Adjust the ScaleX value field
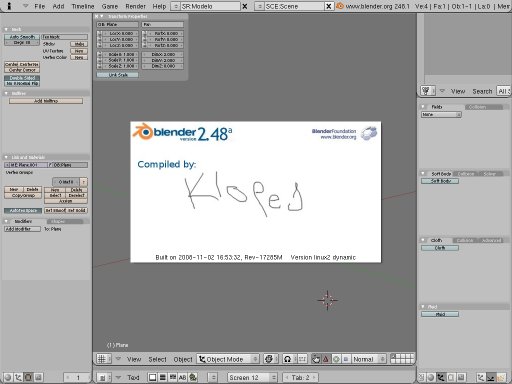Screen dimensions: 512x384 click(x=120, y=54)
